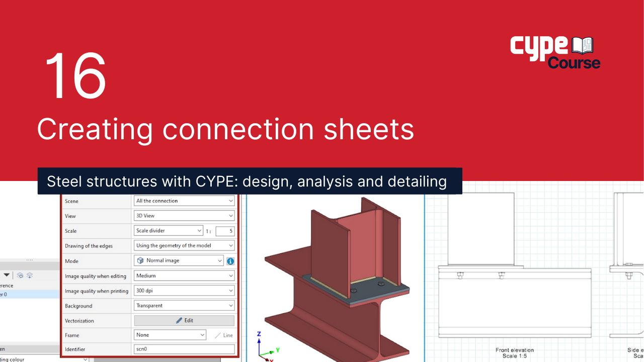Screen dimensions: 644x362
Task: Click the CYPE Course logo
Action: [x=555, y=52]
